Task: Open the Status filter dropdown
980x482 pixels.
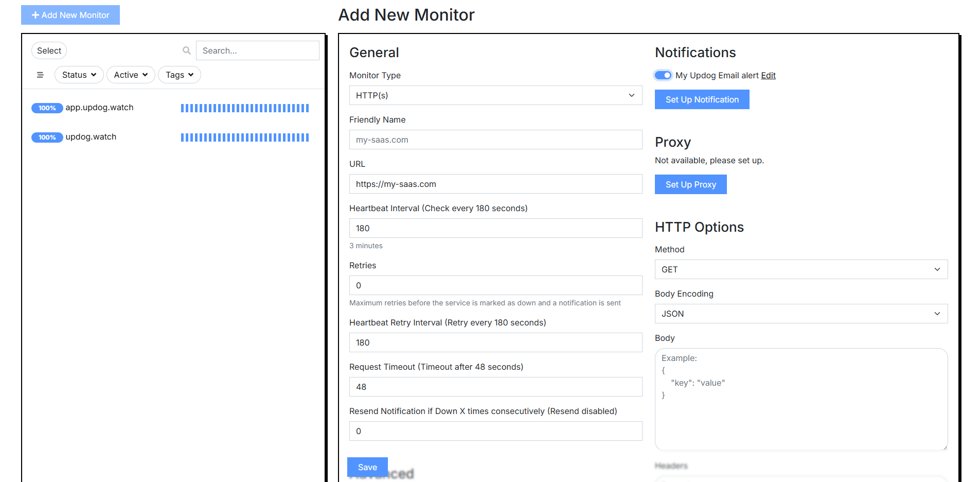Action: [x=79, y=75]
